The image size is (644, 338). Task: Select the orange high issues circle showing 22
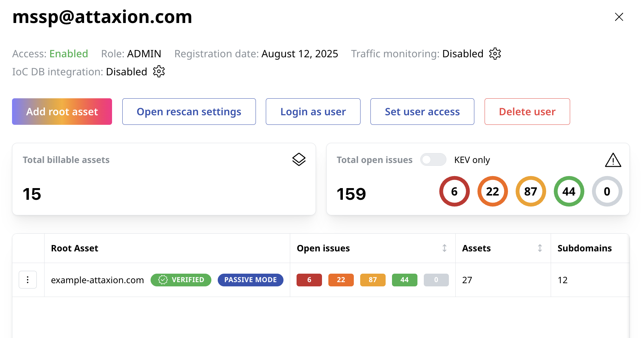tap(492, 191)
